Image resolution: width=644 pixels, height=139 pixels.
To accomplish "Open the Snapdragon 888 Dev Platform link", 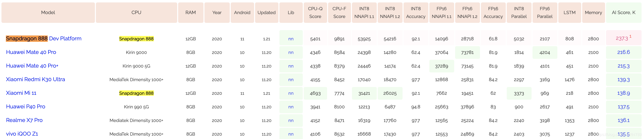I will [x=44, y=38].
